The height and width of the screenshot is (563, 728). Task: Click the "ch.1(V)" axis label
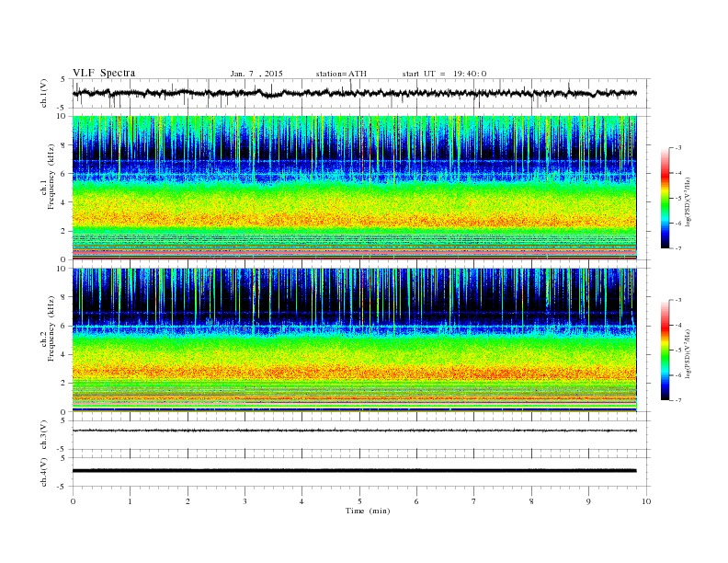click(x=44, y=93)
